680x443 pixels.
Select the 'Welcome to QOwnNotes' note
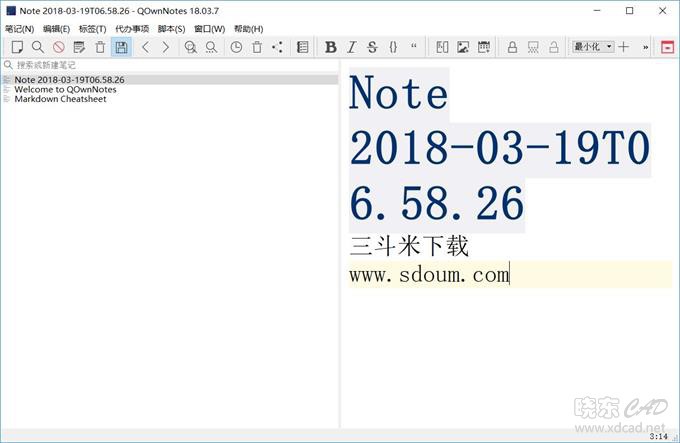[x=170, y=89]
